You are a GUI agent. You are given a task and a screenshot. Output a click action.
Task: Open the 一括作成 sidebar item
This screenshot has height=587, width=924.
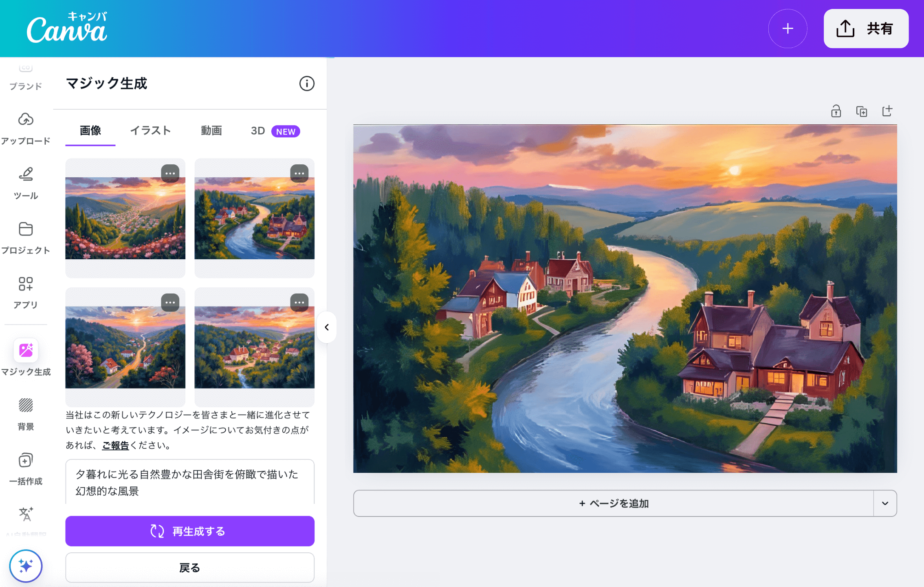click(26, 469)
